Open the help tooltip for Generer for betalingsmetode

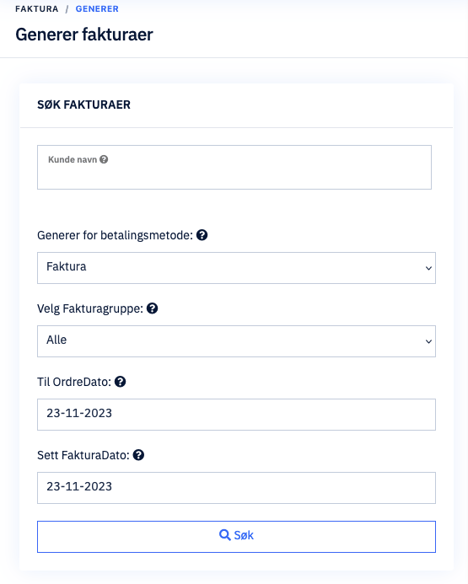click(x=202, y=235)
